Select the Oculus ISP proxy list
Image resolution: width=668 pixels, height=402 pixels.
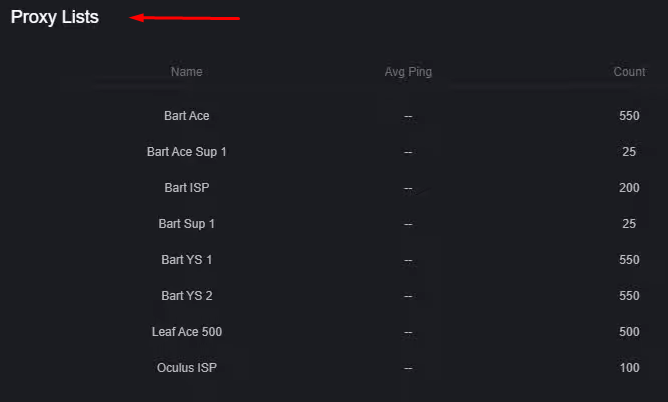coord(187,368)
